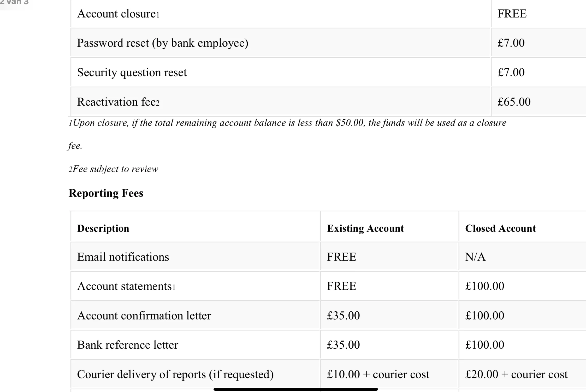Viewport: 586px width, 392px height.
Task: Select 'Account confirmation letter' text
Action: pyautogui.click(x=144, y=316)
